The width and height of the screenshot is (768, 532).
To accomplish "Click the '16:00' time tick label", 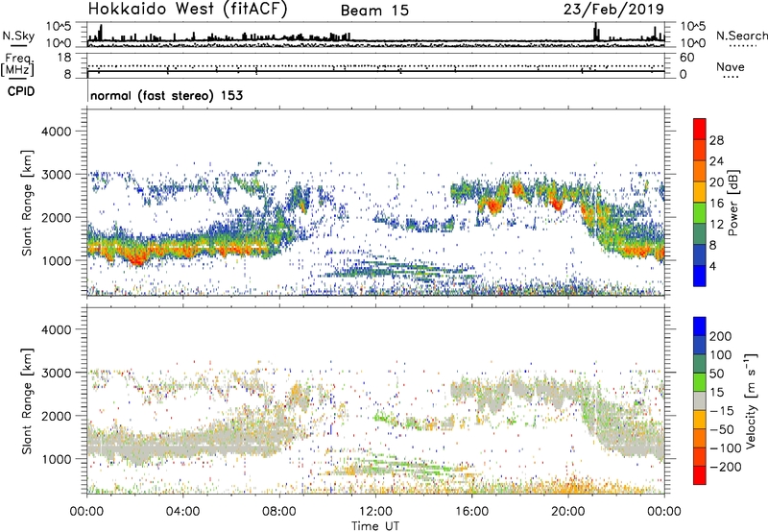I will 471,512.
